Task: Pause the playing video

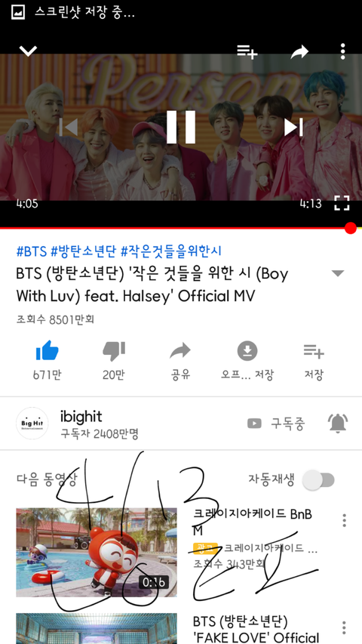Action: coord(180,127)
